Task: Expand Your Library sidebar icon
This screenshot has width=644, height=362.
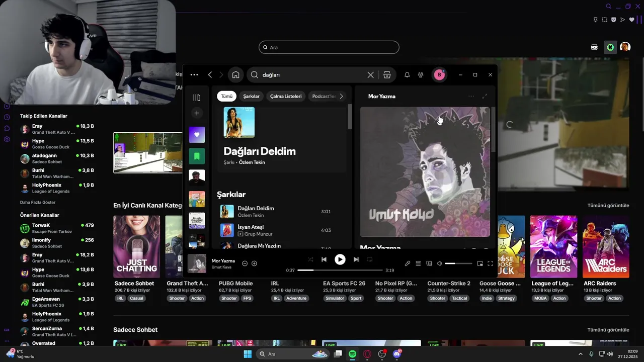Action: [197, 98]
